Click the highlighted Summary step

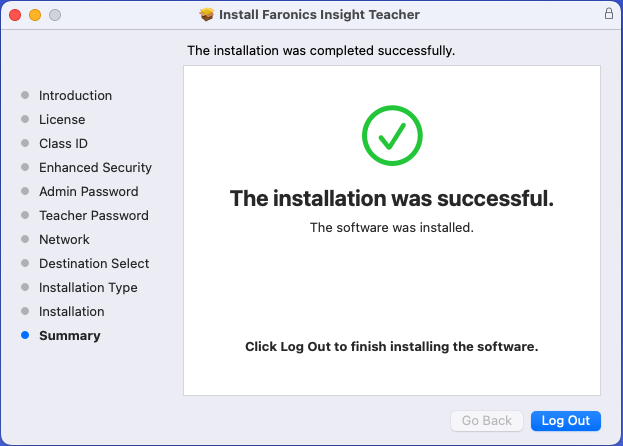point(69,336)
